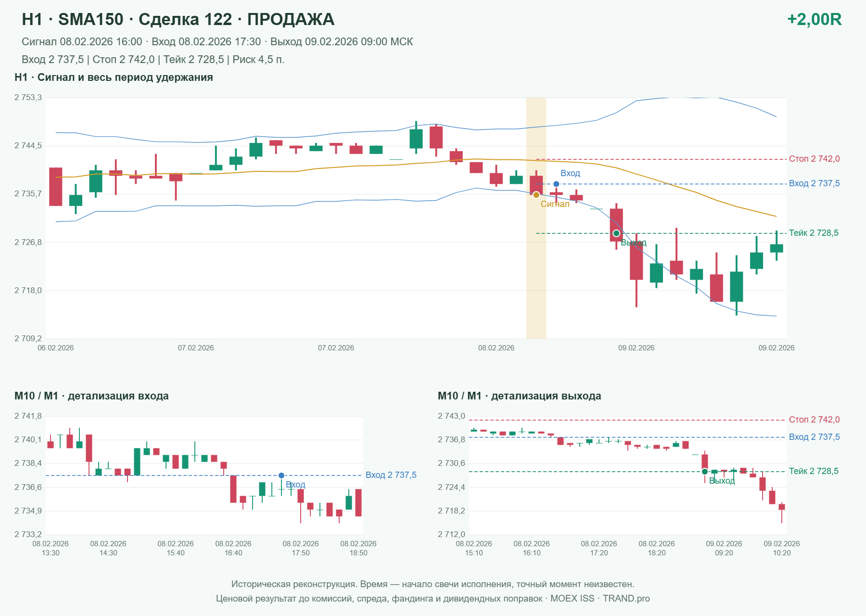The height and width of the screenshot is (616, 866).
Task: Click the green Выход dot on H1 chart
Action: [x=616, y=233]
